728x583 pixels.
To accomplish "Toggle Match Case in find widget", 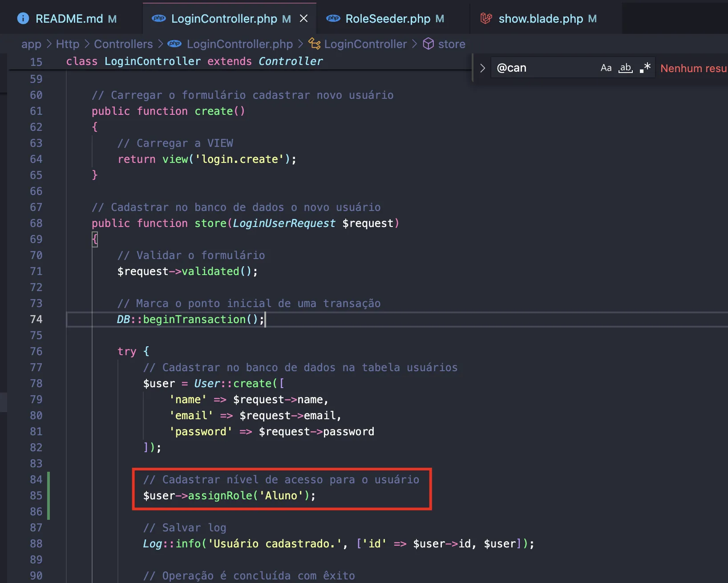I will [606, 68].
